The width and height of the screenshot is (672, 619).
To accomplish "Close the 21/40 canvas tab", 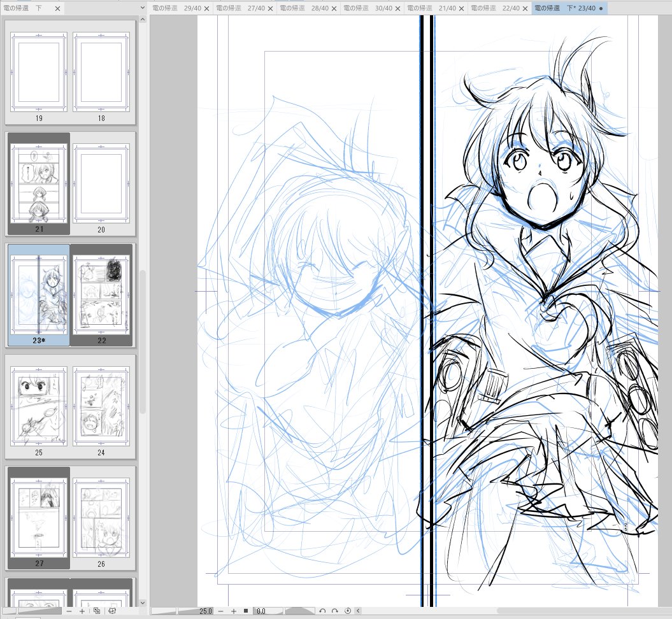I will point(462,8).
